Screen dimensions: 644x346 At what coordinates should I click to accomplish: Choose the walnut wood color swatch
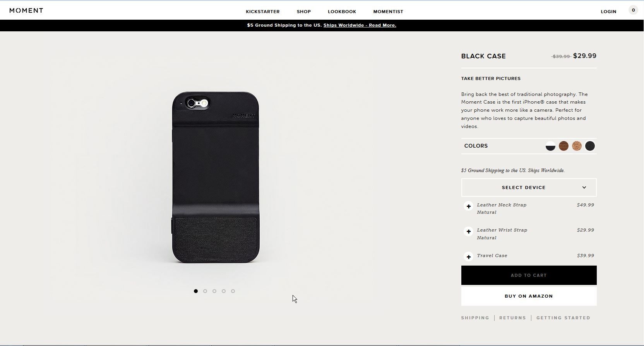coord(563,146)
